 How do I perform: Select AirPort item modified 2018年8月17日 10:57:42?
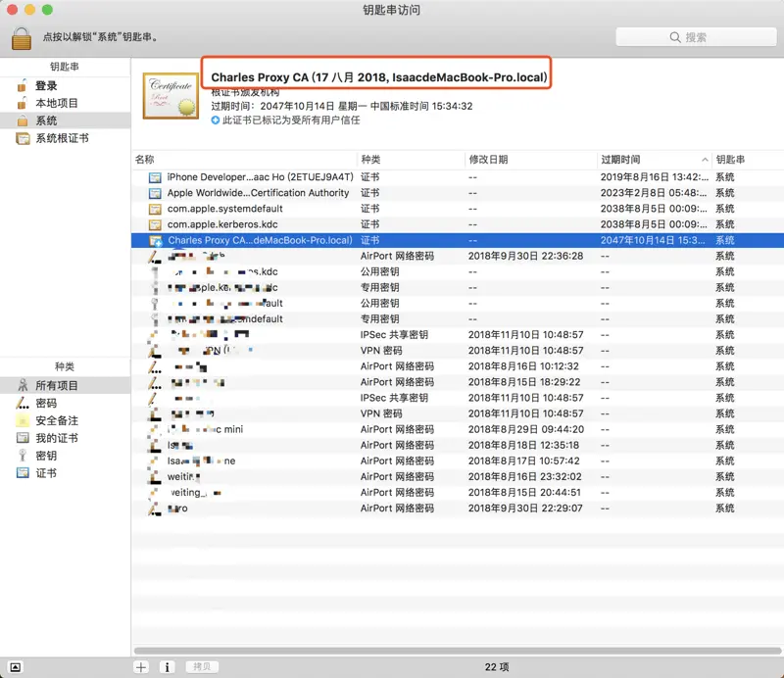click(x=458, y=461)
